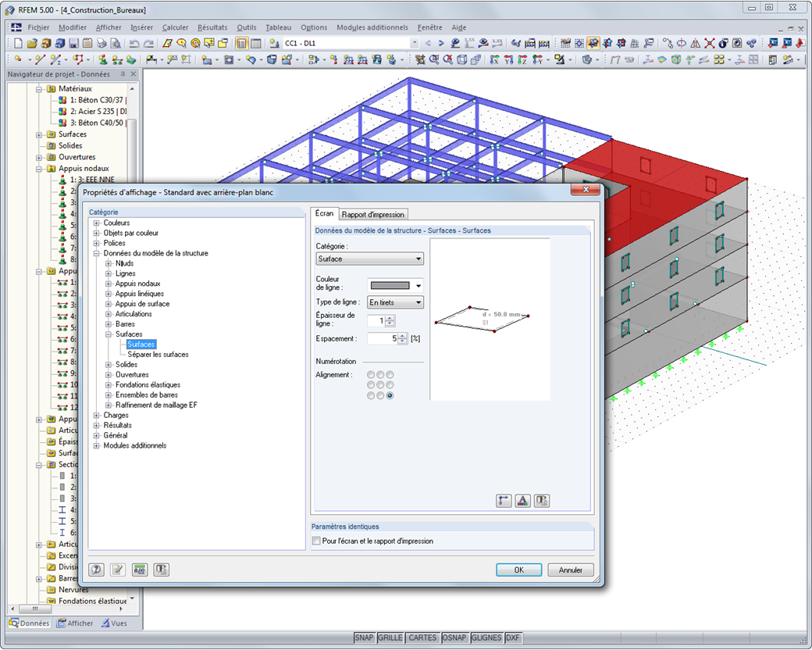Image resolution: width=812 pixels, height=650 pixels.
Task: Click the Annuler button
Action: point(571,570)
